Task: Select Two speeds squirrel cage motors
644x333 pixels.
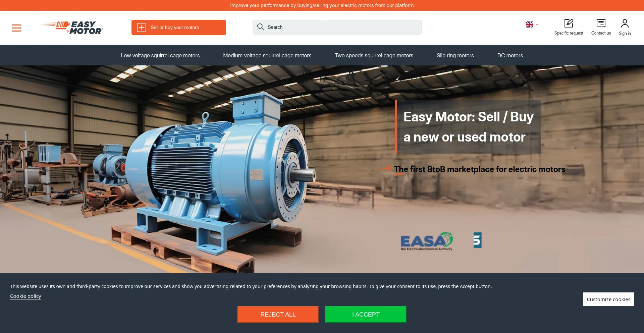Action: coord(374,55)
